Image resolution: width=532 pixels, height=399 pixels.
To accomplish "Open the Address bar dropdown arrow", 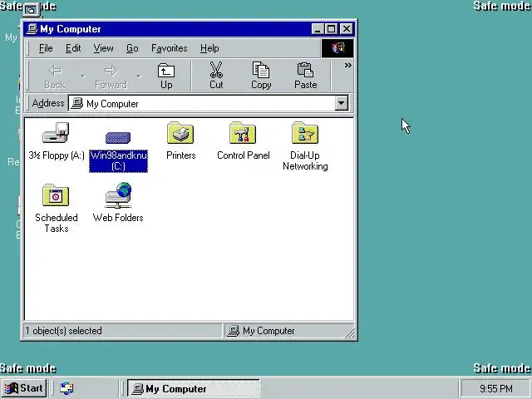I will pos(342,103).
